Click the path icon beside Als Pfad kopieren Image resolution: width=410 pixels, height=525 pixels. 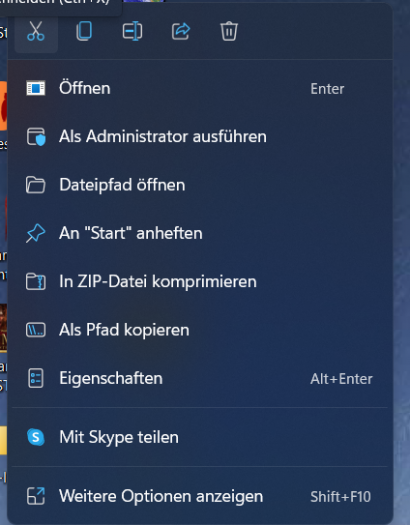click(x=36, y=330)
